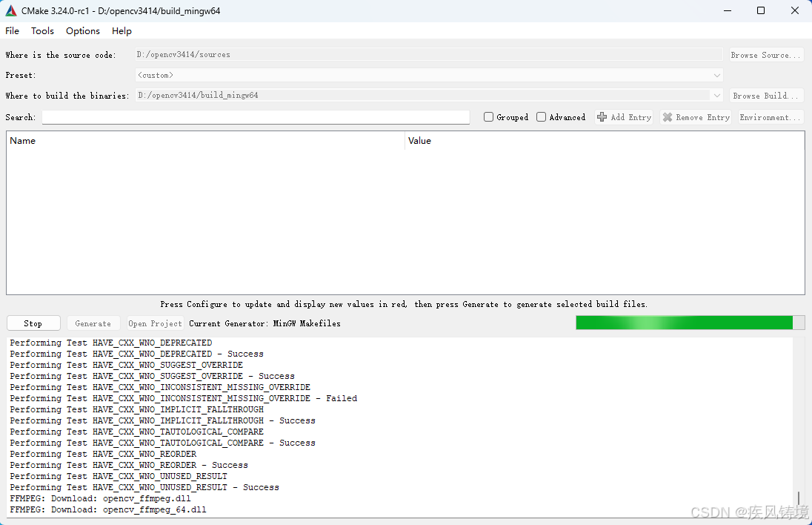Select log line 'FFMPEG: Download: opencv_ffmpeg_64.dll'
The image size is (812, 525).
pyautogui.click(x=107, y=509)
